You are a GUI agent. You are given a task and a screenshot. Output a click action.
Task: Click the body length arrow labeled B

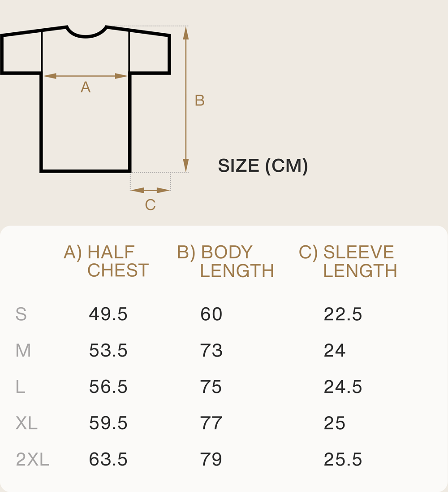pos(186,99)
